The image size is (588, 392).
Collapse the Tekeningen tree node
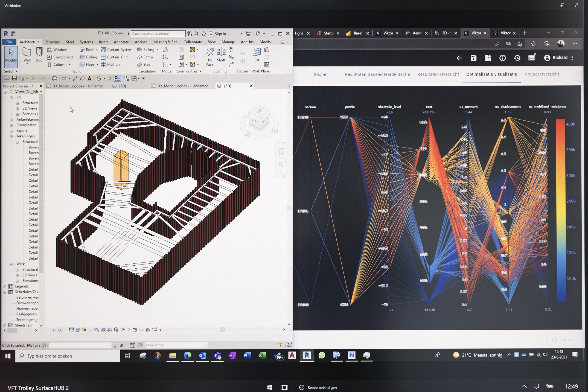[11, 136]
